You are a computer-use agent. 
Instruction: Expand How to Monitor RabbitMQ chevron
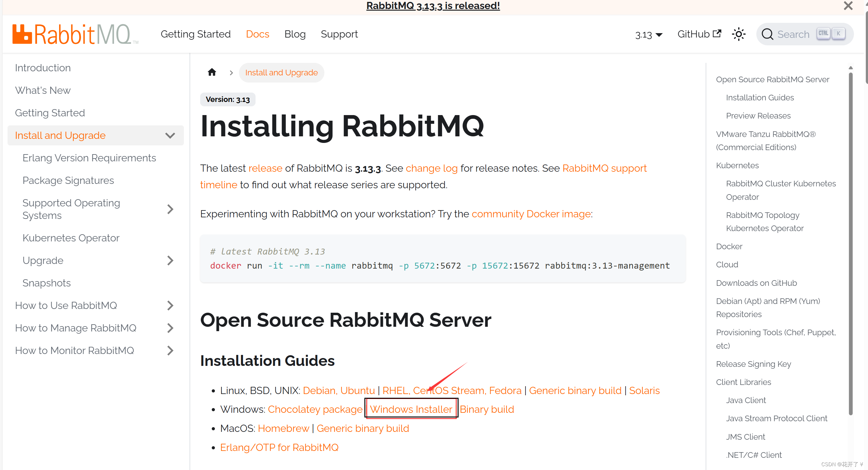tap(170, 351)
